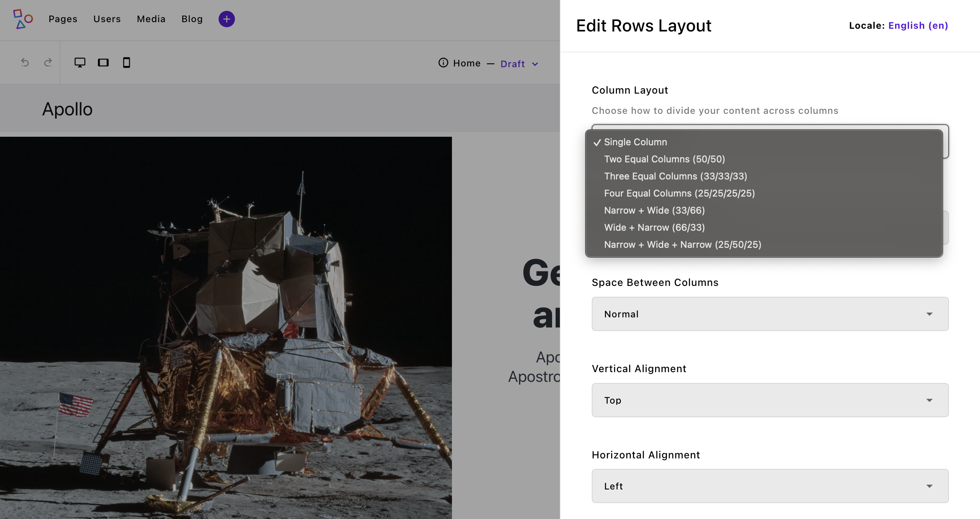980x519 pixels.
Task: Select the Two Equal Columns (50/50) option
Action: (664, 159)
